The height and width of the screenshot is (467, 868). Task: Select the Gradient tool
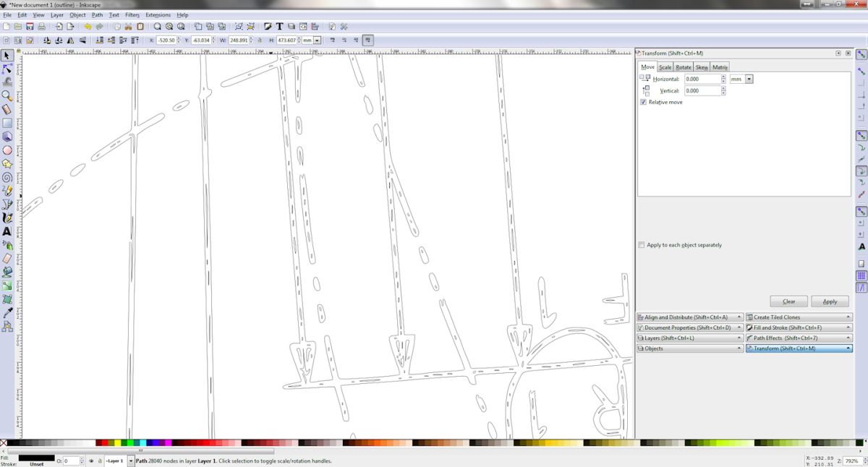(7, 286)
